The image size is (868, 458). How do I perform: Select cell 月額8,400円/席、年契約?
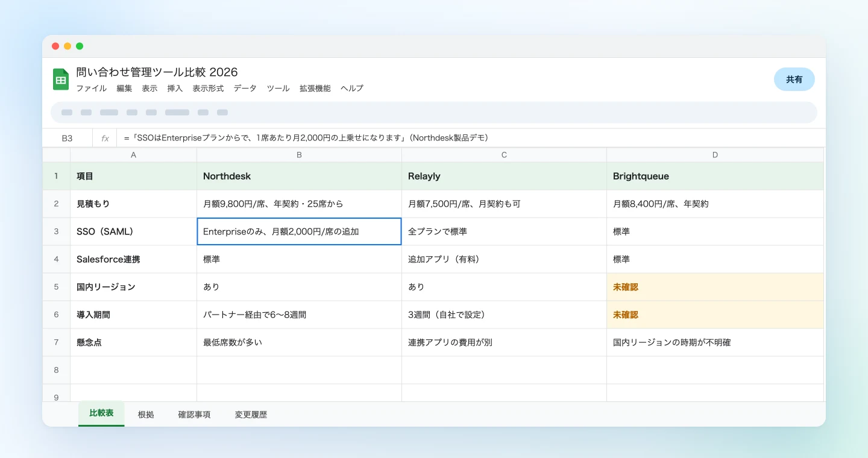[715, 204]
